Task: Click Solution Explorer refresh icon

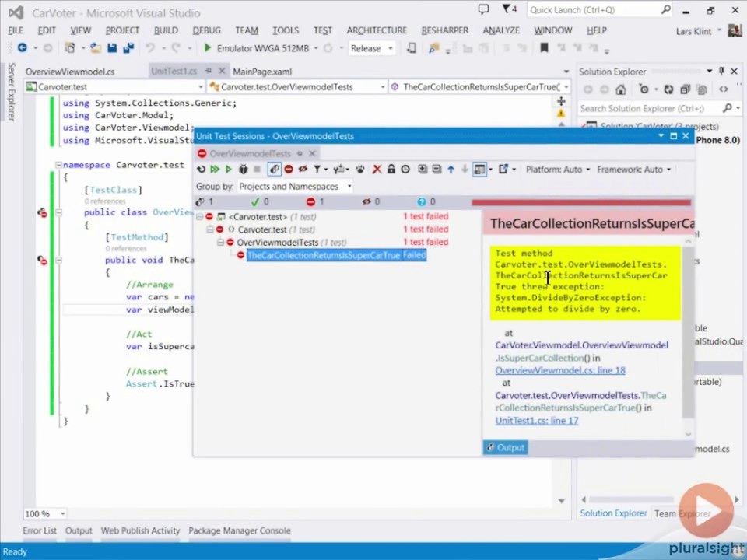Action: [668, 89]
